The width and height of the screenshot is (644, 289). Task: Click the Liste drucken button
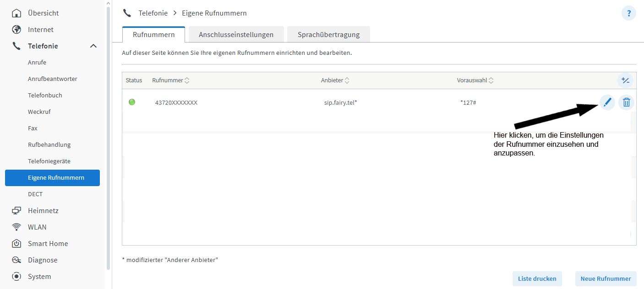click(537, 278)
